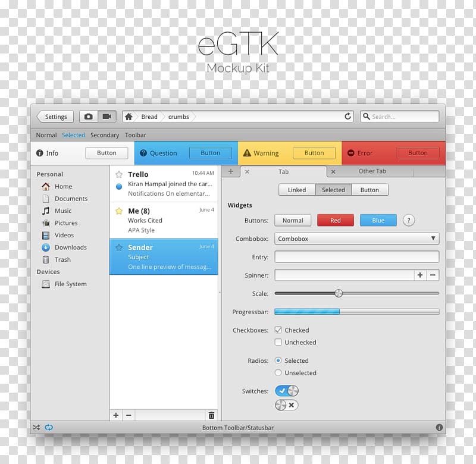Turn on the disabled switch
Image resolution: width=476 pixels, height=464 pixels.
click(x=287, y=405)
